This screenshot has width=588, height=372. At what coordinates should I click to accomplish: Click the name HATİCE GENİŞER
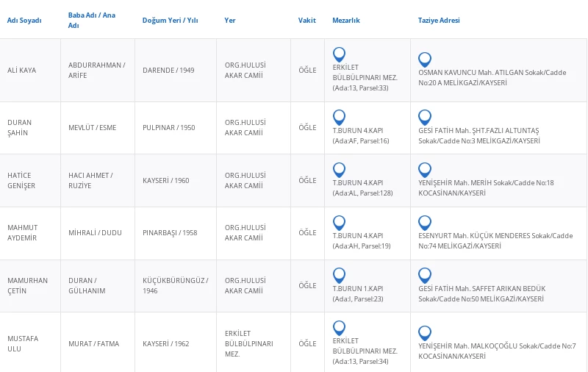click(22, 180)
